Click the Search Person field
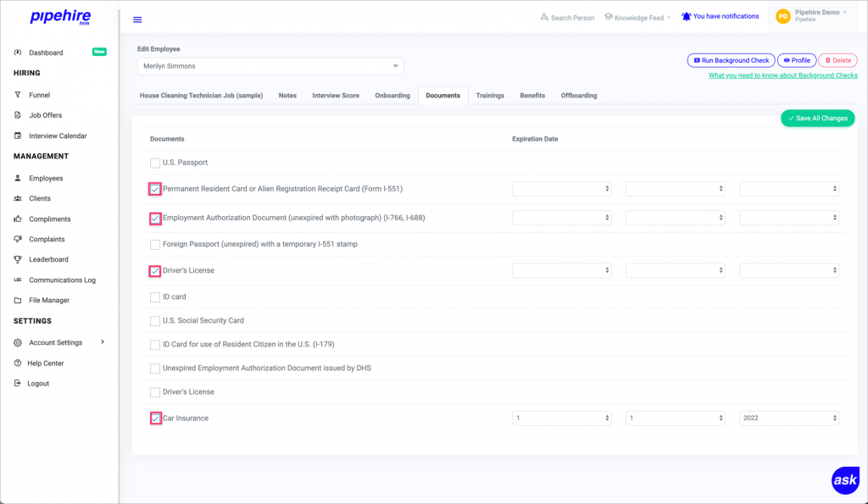Screen dimensions: 868x504 [567, 17]
